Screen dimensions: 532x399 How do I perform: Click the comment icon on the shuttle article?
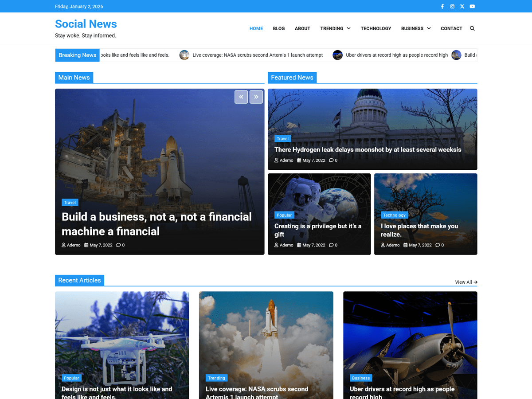pos(118,245)
